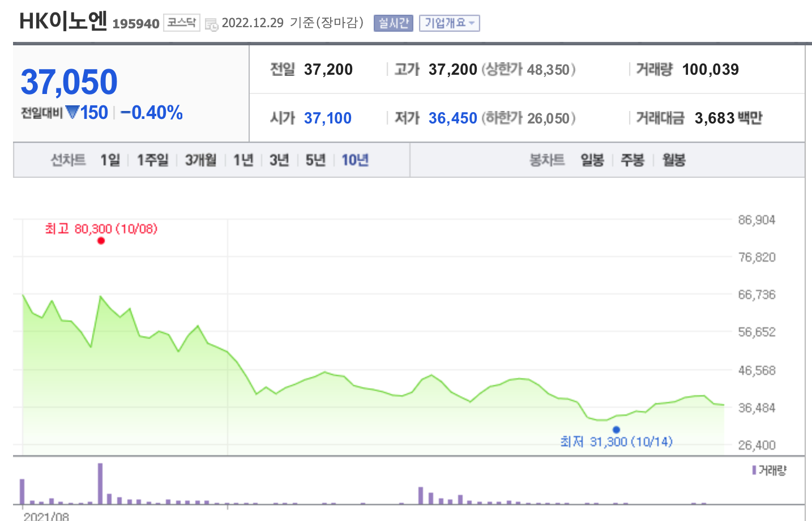The height and width of the screenshot is (521, 812).
Task: Click the 실시간 real-time button
Action: click(x=394, y=23)
